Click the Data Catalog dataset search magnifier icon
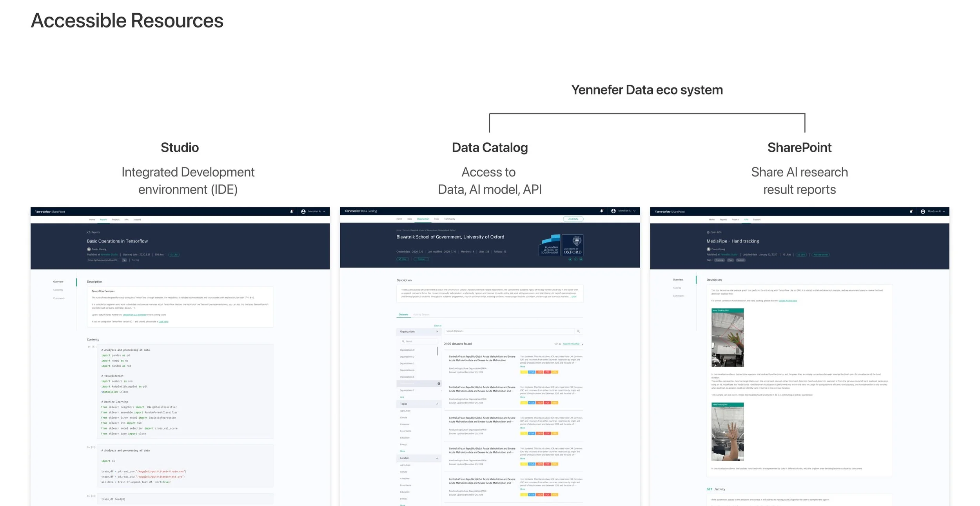 tap(578, 331)
